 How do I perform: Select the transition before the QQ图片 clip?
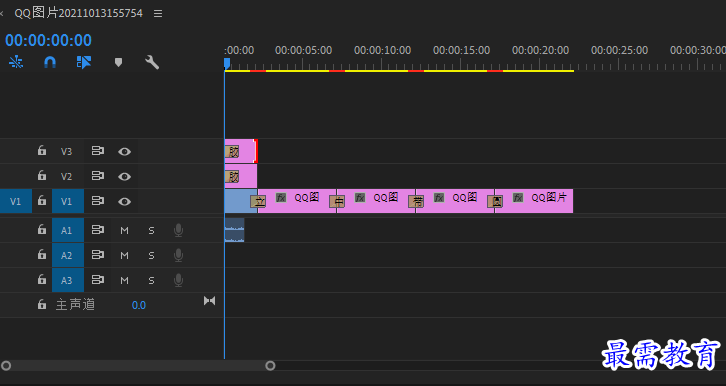[495, 201]
